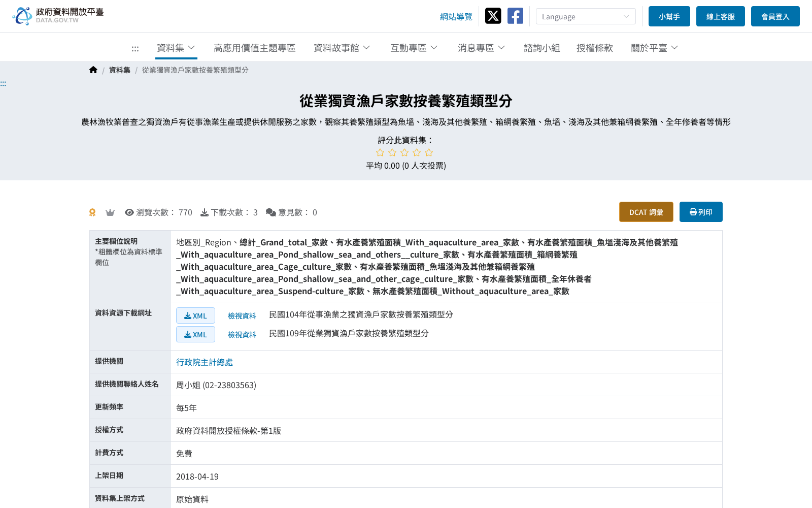Rate dataset with first star
This screenshot has width=812, height=508.
pyautogui.click(x=380, y=152)
